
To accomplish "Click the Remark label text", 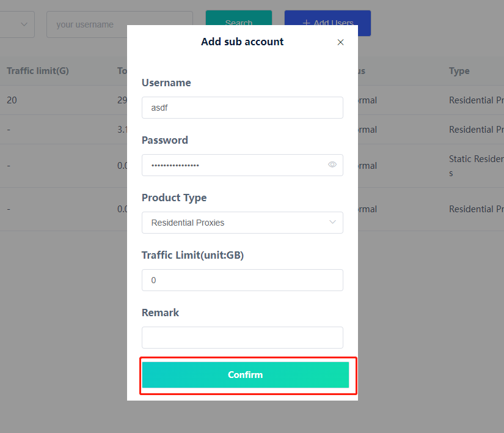I will 161,313.
